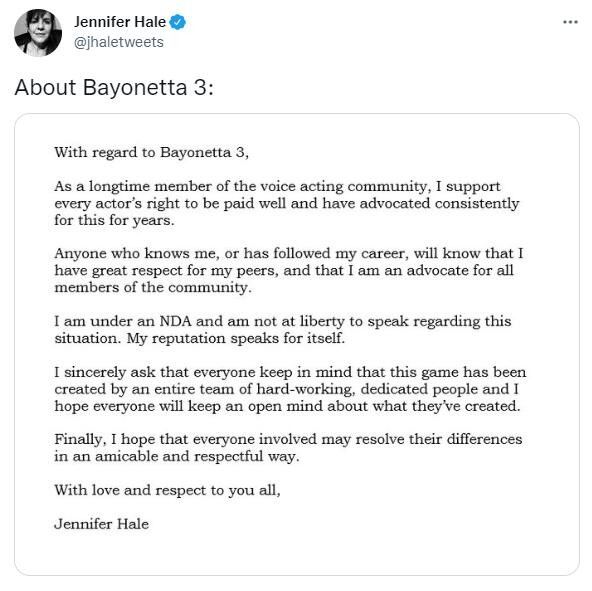Viewport: 592px width, 591px height.
Task: Click the tweet text 'About Bayonetta 3:'
Action: pyautogui.click(x=114, y=87)
